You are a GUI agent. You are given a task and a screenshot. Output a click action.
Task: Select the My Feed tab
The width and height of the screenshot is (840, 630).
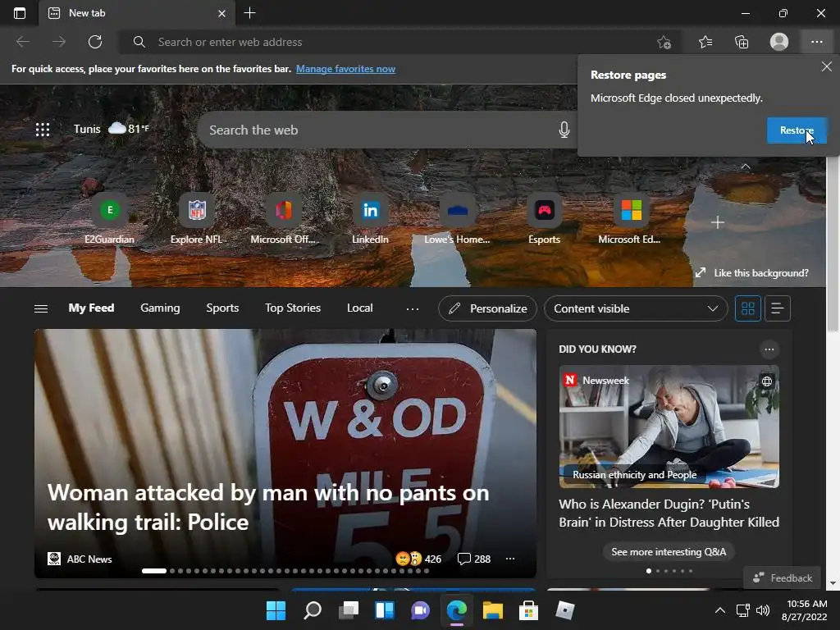[91, 308]
